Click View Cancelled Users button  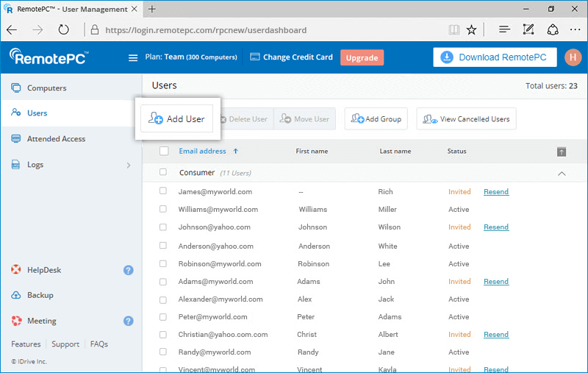pos(466,119)
